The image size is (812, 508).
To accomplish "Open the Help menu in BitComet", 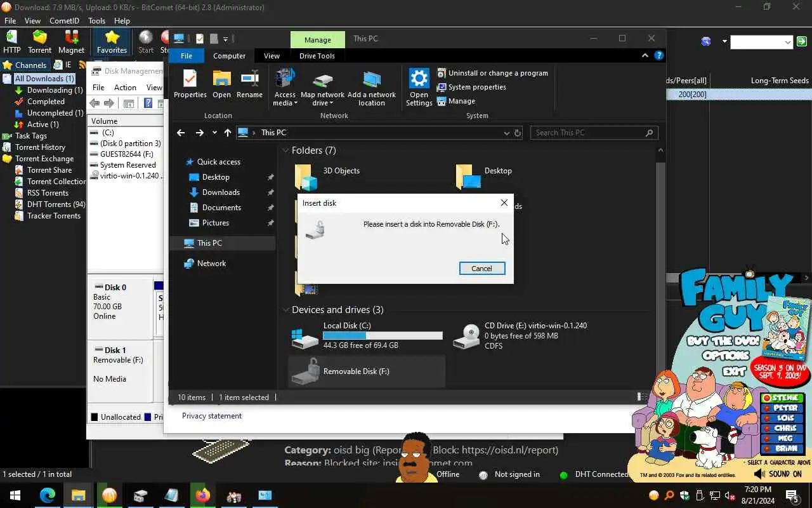I will pos(122,21).
